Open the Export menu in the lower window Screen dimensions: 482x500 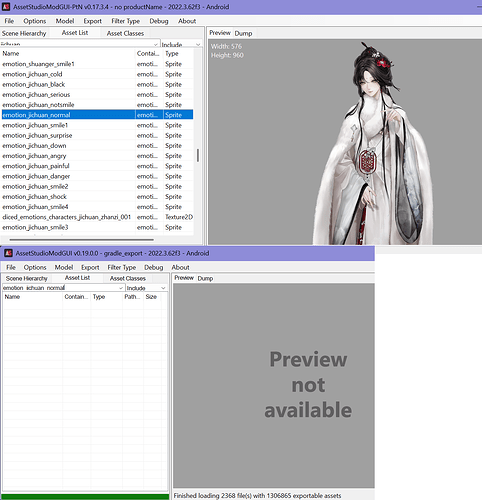[90, 267]
